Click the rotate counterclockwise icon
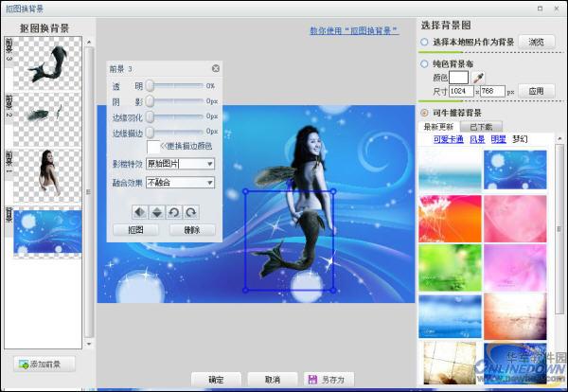 pos(174,211)
